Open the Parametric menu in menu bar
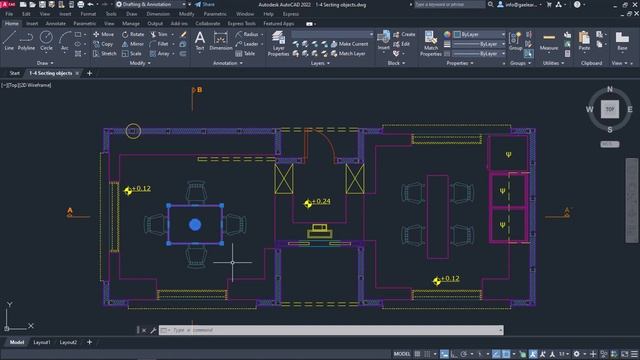The image size is (640, 360). pos(215,14)
